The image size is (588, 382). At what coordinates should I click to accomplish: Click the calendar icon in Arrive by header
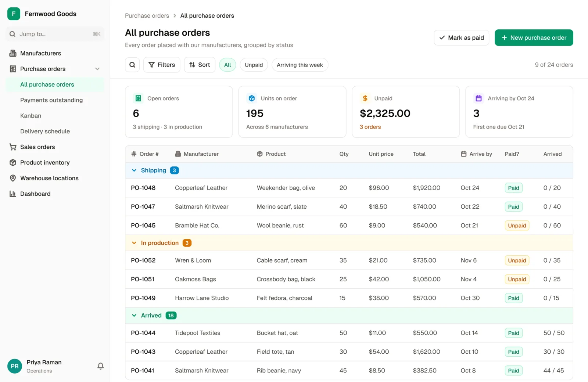(464, 154)
